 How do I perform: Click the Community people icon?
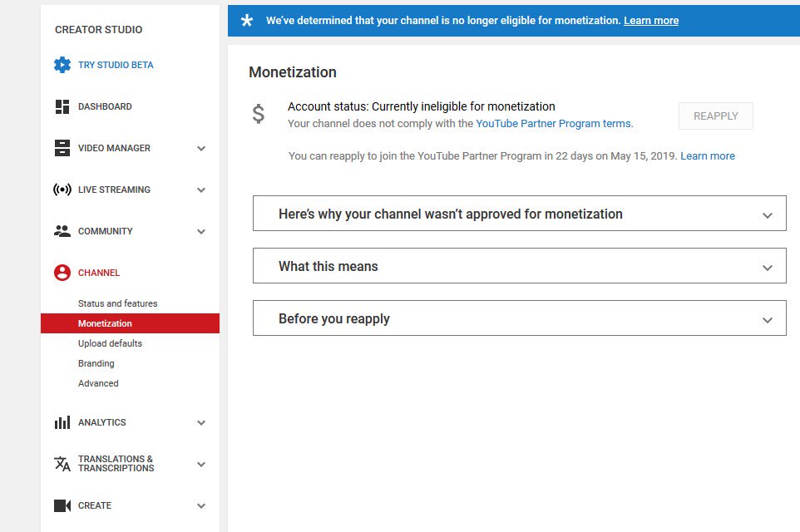click(62, 231)
